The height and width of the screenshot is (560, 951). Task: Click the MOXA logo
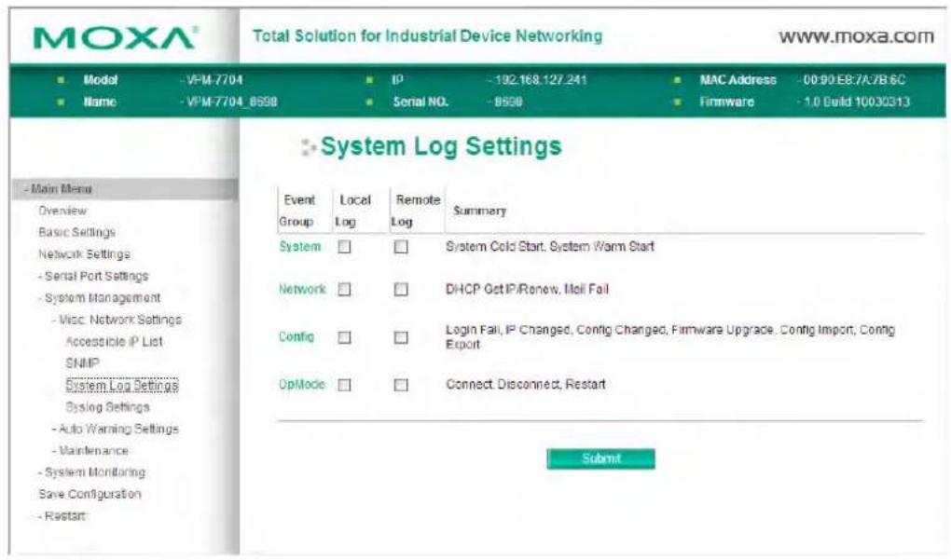116,37
